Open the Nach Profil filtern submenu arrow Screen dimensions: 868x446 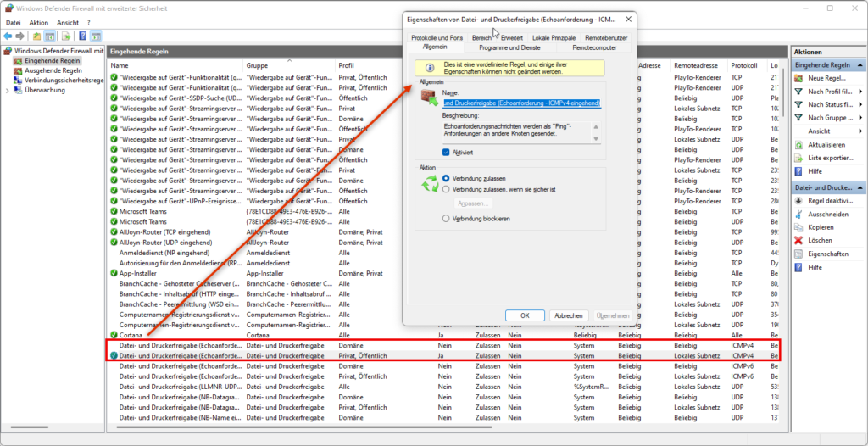(x=861, y=92)
